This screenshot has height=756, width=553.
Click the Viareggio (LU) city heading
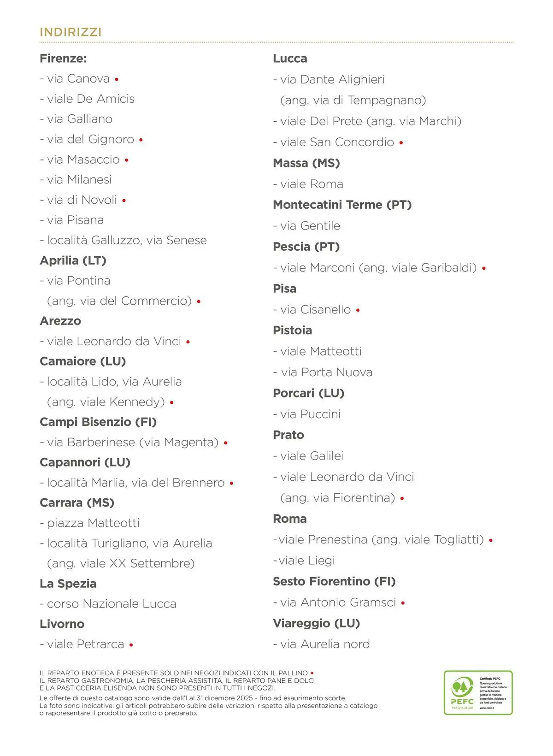pos(316,623)
